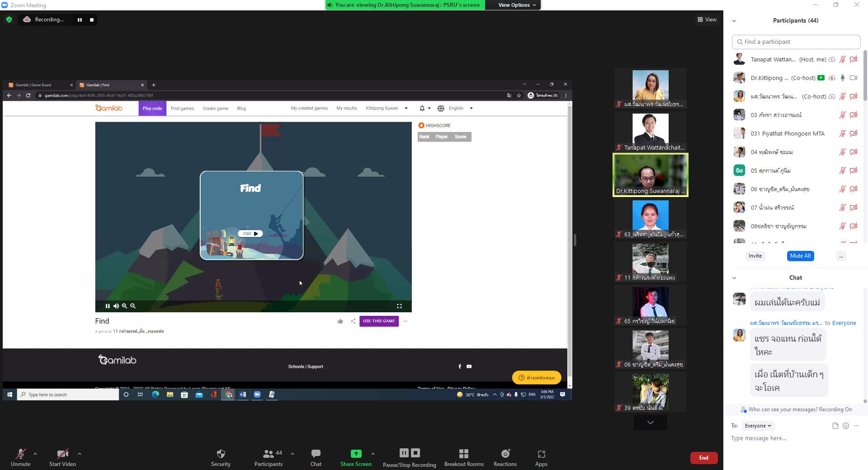
Task: Select Tanapat Wattanachait video thumbnail
Action: pos(651,132)
